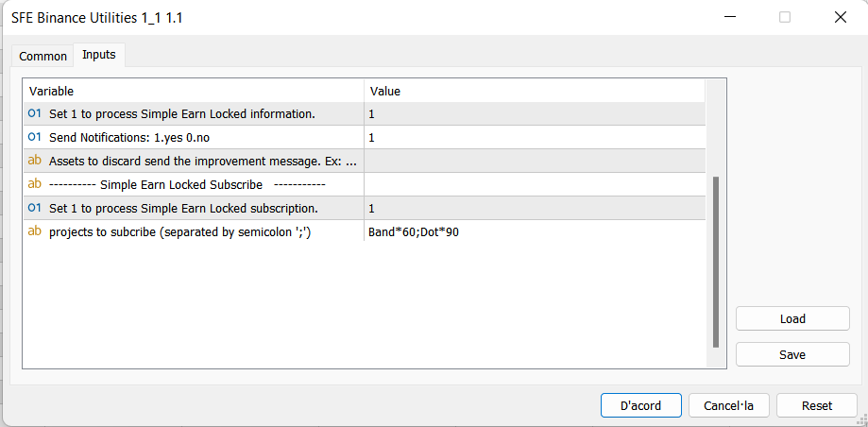Select 'Send Notifications: 1.yes 0.no' variable
The width and height of the screenshot is (868, 427).
(x=129, y=137)
